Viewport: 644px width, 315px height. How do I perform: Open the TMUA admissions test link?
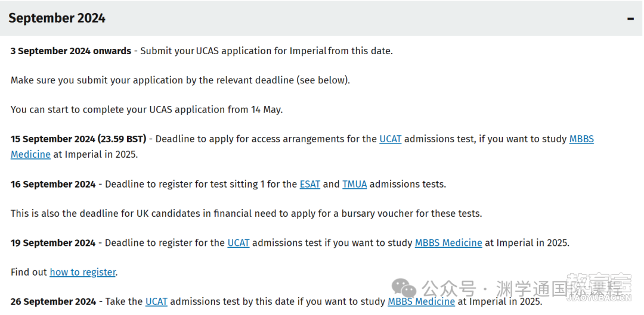click(x=354, y=184)
